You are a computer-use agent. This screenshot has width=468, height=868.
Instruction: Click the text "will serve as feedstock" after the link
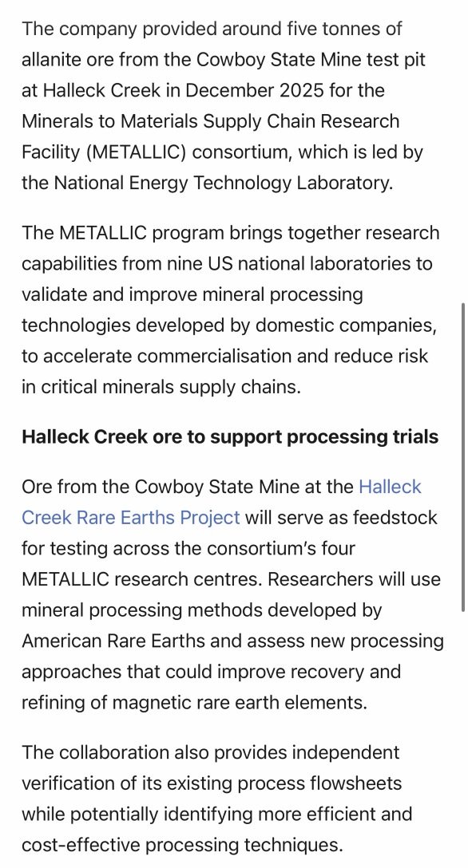[341, 518]
